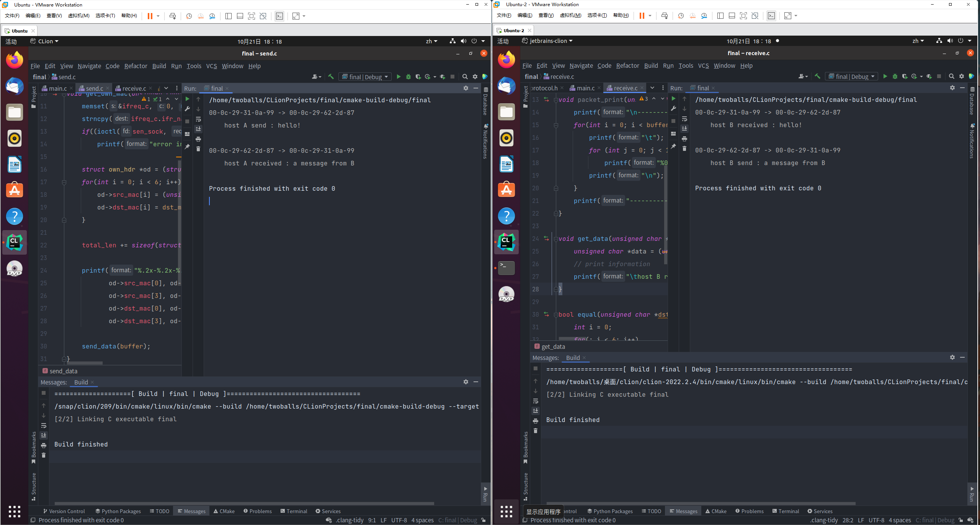Image resolution: width=980 pixels, height=525 pixels.
Task: Clear all output in left Run panel
Action: pyautogui.click(x=198, y=149)
